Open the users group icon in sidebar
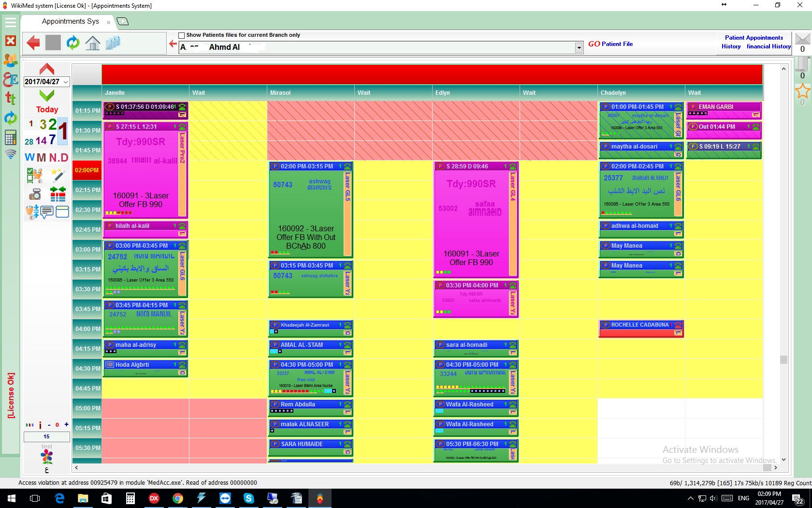Screen dimensions: 812x508 click(x=10, y=60)
